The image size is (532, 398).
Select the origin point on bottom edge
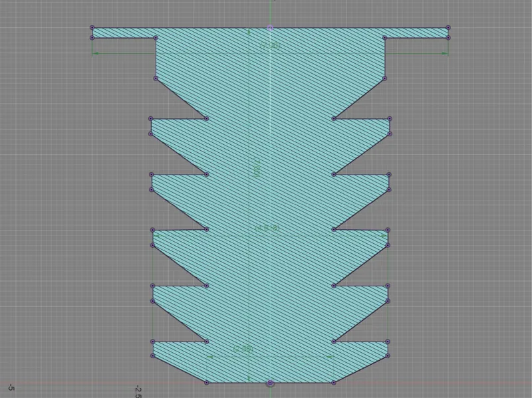270,383
